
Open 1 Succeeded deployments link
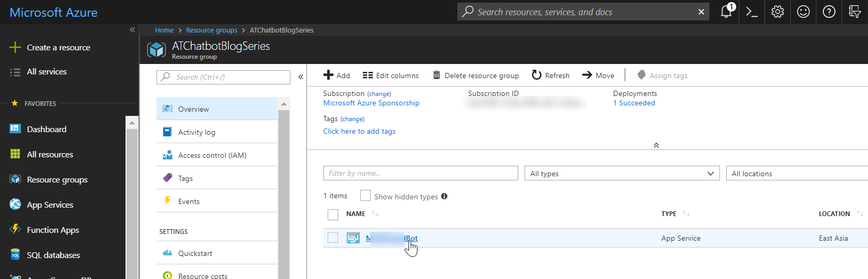point(634,103)
